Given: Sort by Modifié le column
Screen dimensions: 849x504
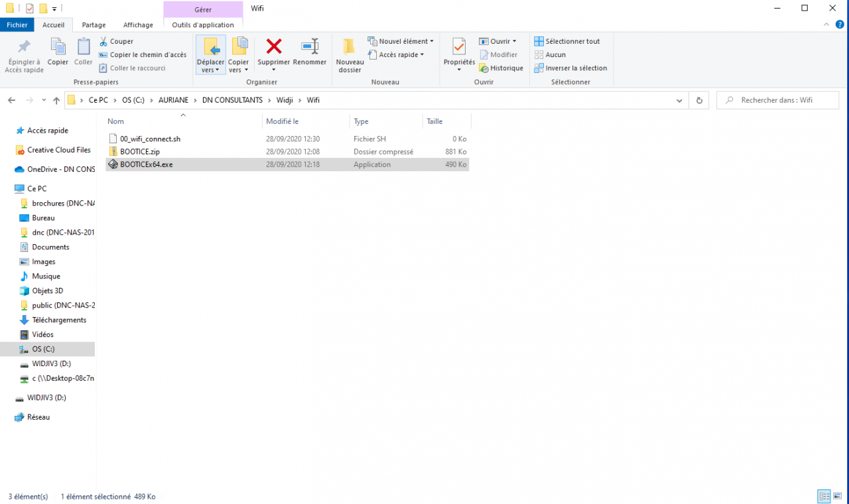Looking at the screenshot, I should tap(306, 121).
